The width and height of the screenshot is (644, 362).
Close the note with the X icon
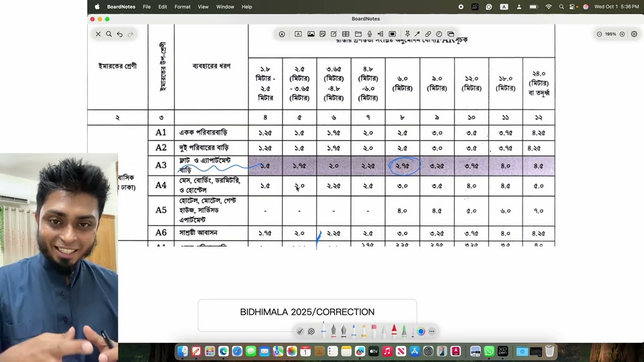click(98, 34)
